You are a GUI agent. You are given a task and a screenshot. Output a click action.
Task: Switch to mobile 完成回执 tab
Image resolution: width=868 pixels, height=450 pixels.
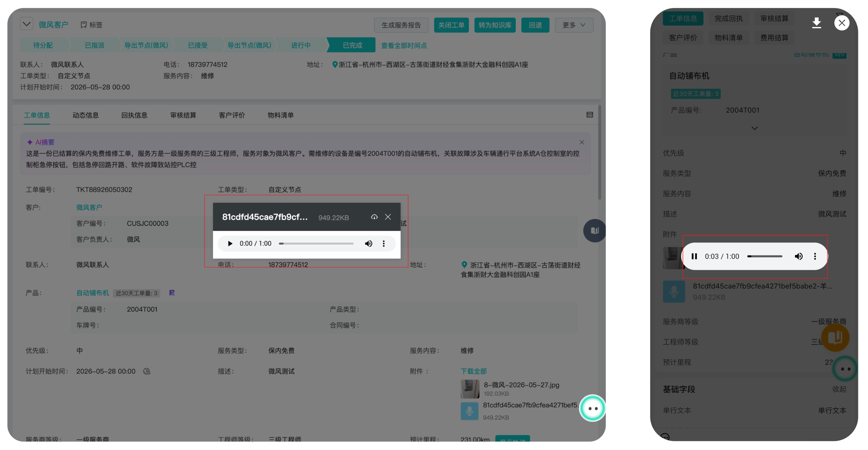[729, 18]
